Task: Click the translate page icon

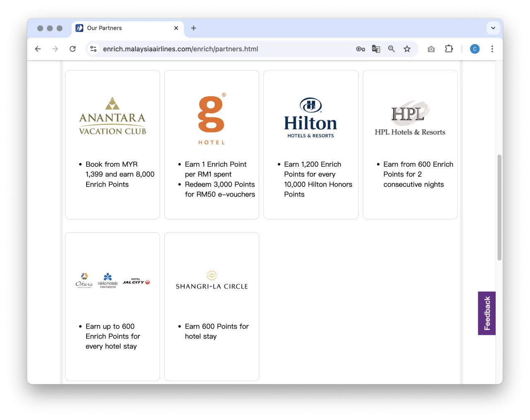Action: [376, 49]
